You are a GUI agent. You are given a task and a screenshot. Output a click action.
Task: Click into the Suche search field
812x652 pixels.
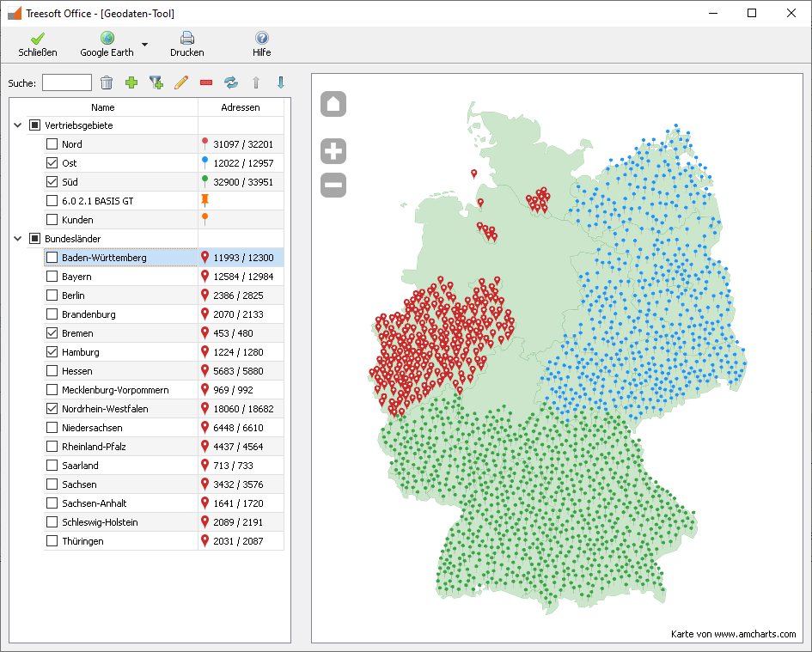coord(67,82)
